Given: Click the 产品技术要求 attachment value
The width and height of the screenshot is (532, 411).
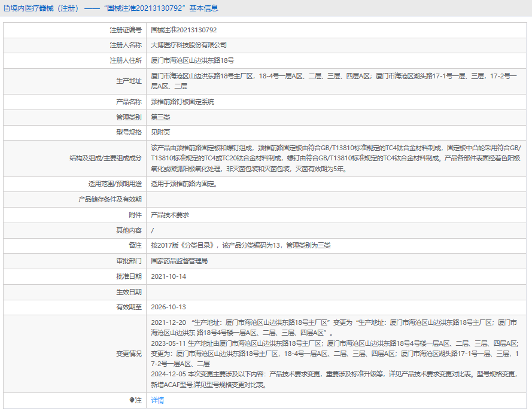Looking at the screenshot, I should pyautogui.click(x=170, y=214).
